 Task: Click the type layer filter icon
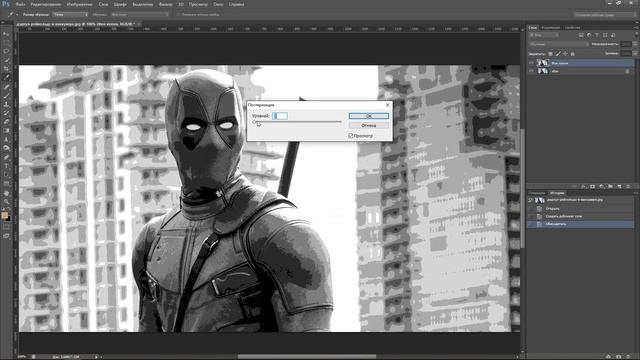(597, 36)
